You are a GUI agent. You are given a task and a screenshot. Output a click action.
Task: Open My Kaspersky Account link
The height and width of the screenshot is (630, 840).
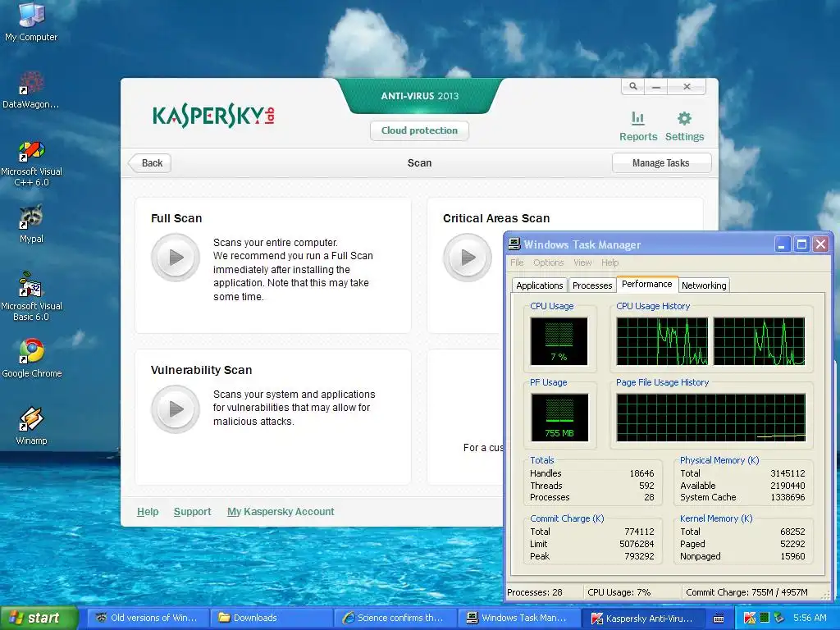point(281,512)
